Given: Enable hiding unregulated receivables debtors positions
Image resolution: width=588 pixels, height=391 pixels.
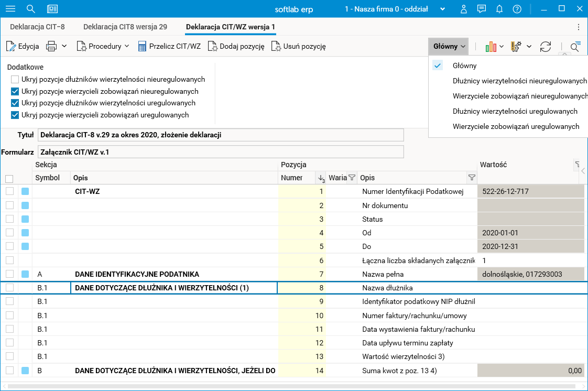Looking at the screenshot, I should pyautogui.click(x=15, y=80).
